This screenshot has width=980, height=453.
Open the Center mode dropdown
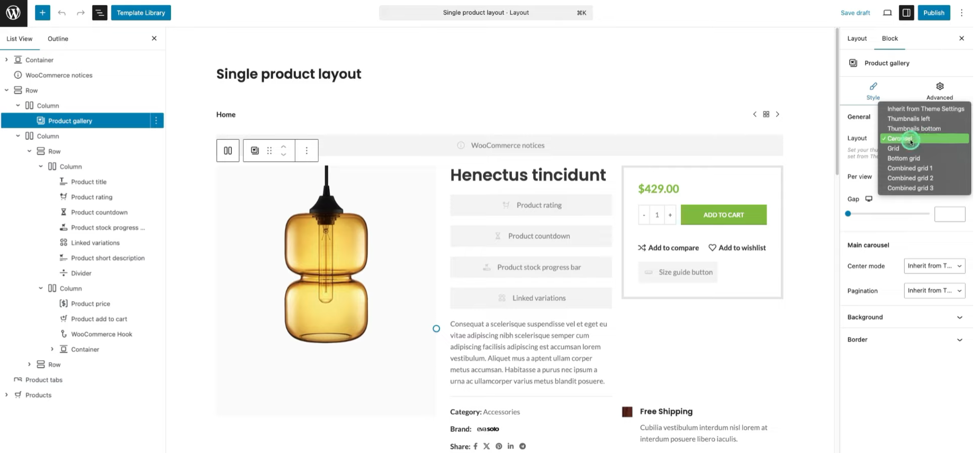pos(934,265)
